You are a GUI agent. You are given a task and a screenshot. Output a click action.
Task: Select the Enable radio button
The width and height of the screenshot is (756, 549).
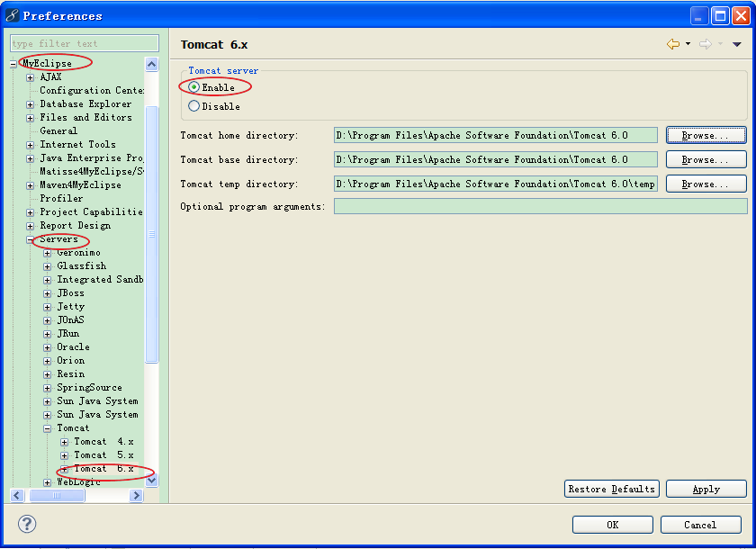[x=193, y=87]
